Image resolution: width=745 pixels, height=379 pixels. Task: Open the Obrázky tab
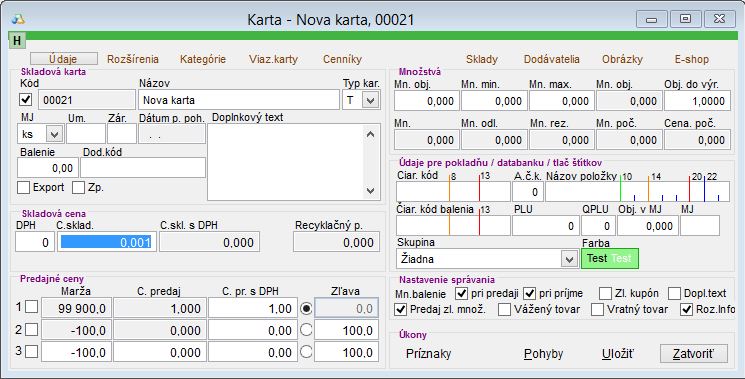[622, 59]
